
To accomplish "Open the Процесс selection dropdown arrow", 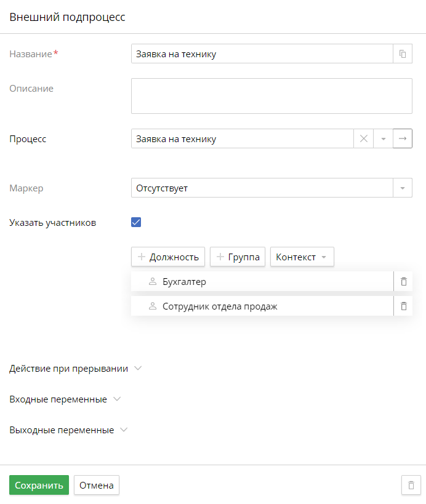I will pyautogui.click(x=383, y=138).
